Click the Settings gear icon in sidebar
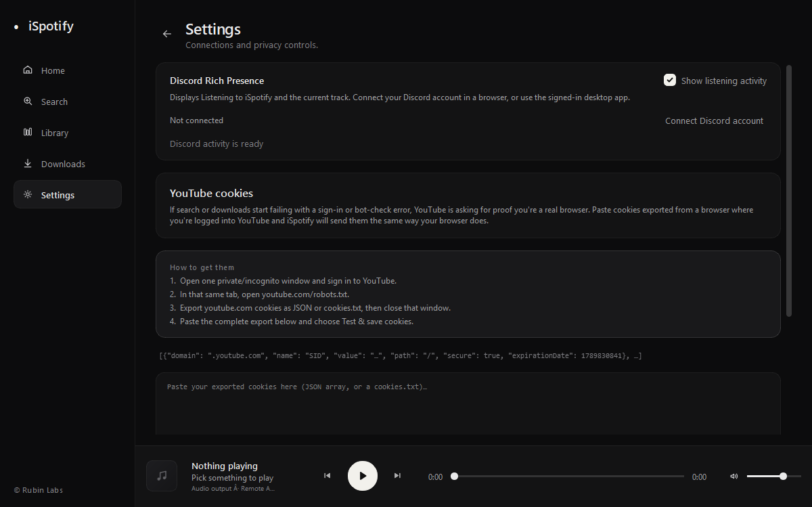The width and height of the screenshot is (812, 507). point(28,194)
